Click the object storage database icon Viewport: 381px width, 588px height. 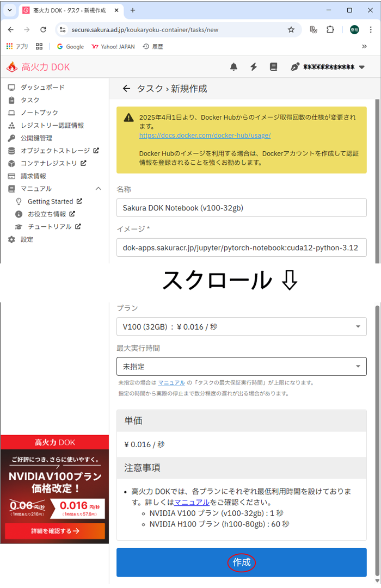click(x=11, y=151)
